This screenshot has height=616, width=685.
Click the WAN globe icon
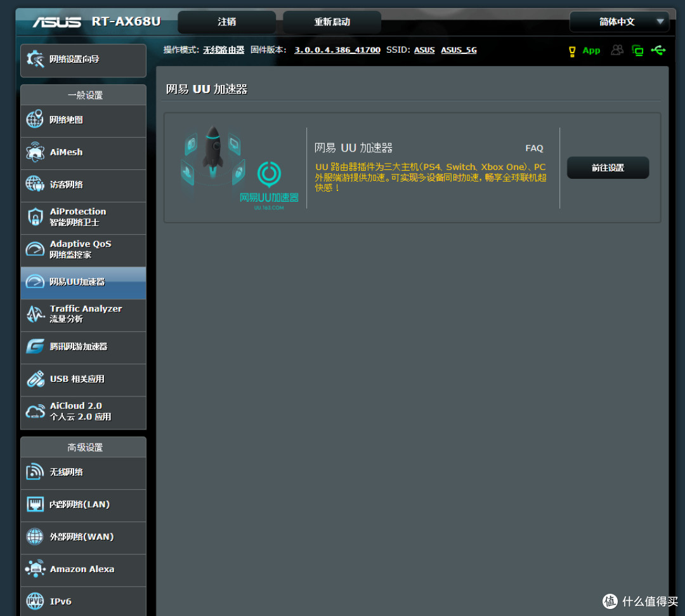click(35, 537)
